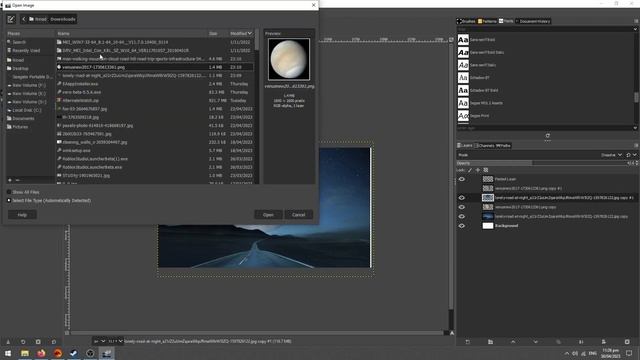Toggle the lock alpha channel checkerboard icon

pos(485,170)
